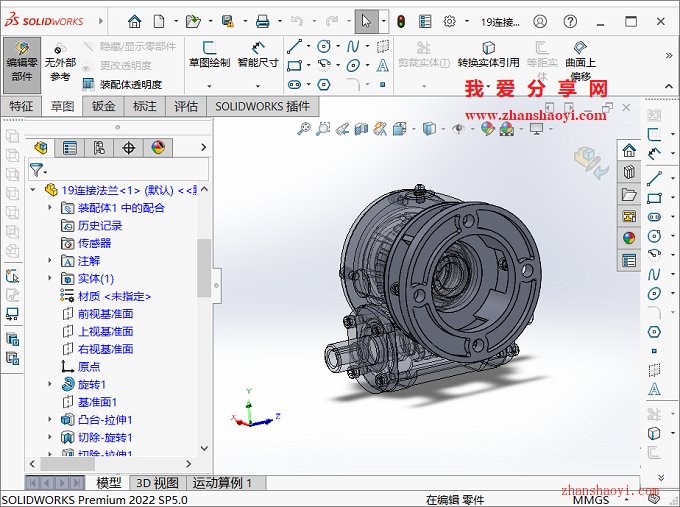Click Convert Entities (转换实体引用)
Viewport: 680px width, 507px height.
[x=488, y=54]
